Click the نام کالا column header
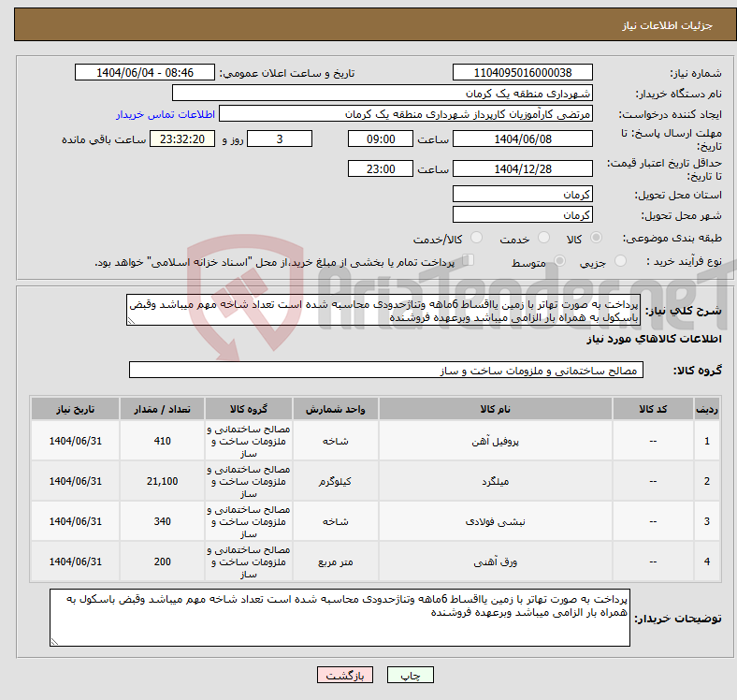Screen dimensions: 737x700 click(x=496, y=409)
